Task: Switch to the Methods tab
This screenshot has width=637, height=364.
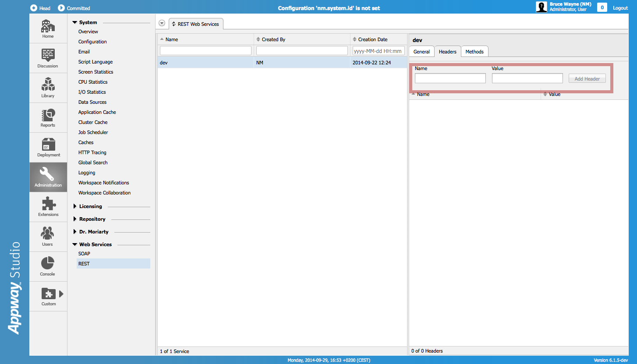Action: pyautogui.click(x=474, y=52)
